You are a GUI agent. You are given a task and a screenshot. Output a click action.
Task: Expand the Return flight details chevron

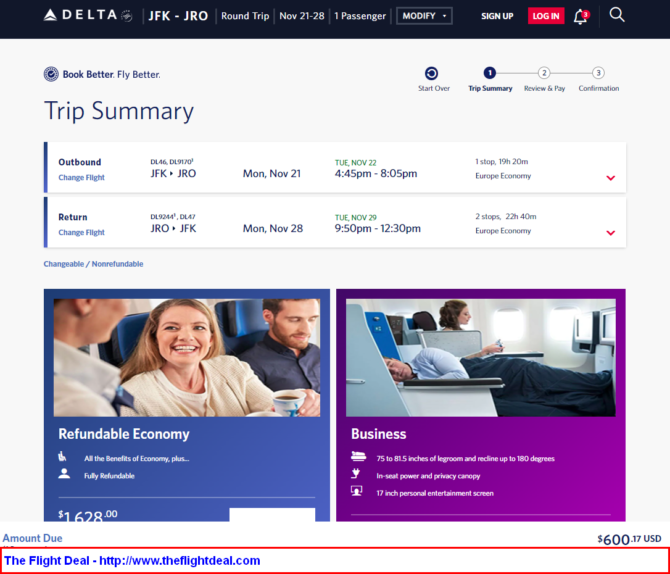coord(611,233)
